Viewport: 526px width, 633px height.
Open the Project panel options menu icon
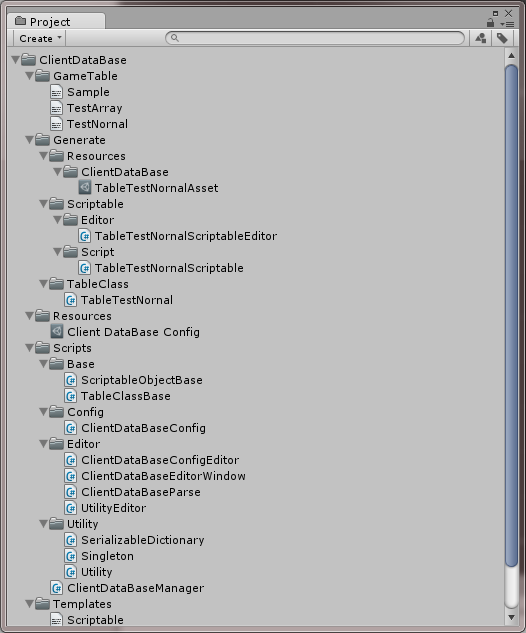click(x=507, y=24)
